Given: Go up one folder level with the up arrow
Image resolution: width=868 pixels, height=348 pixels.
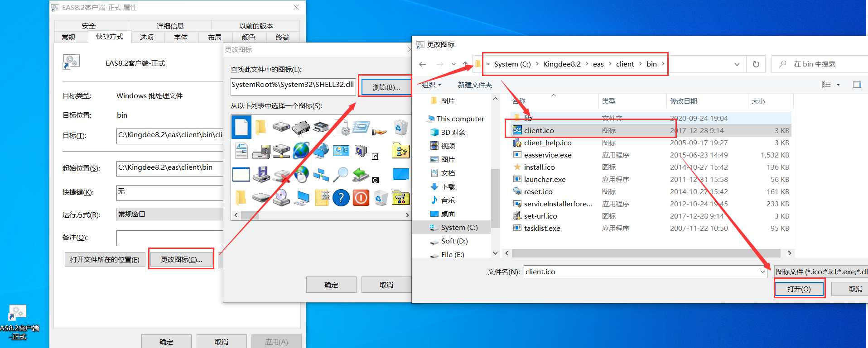Looking at the screenshot, I should coord(465,64).
